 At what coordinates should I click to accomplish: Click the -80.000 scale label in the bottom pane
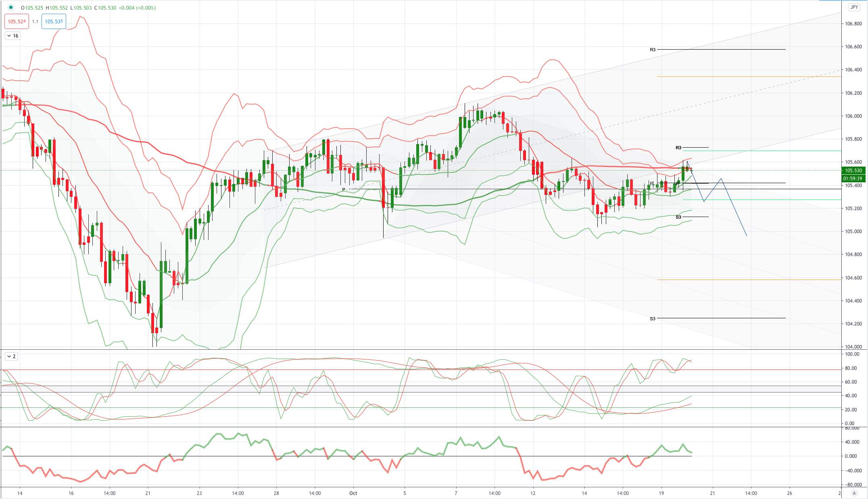[x=854, y=485]
